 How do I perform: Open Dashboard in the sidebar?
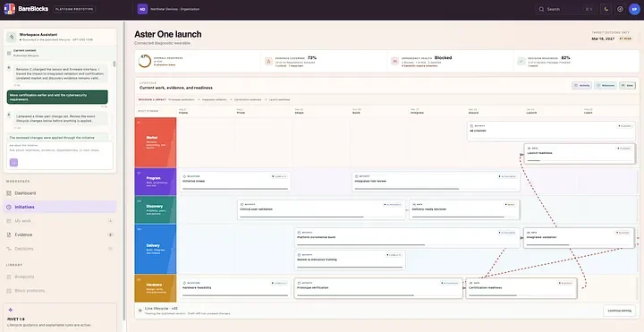[x=60, y=193]
